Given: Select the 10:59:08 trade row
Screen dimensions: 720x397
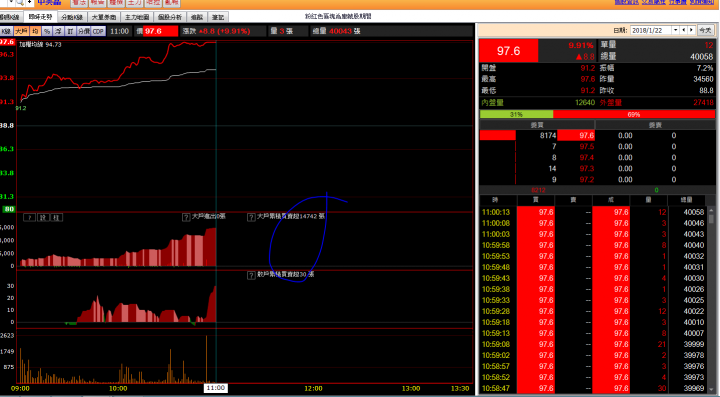Looking at the screenshot, I should click(593, 344).
